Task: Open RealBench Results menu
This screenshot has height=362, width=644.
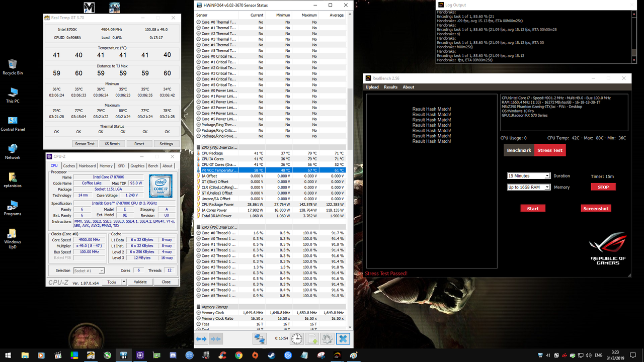Action: coord(391,87)
